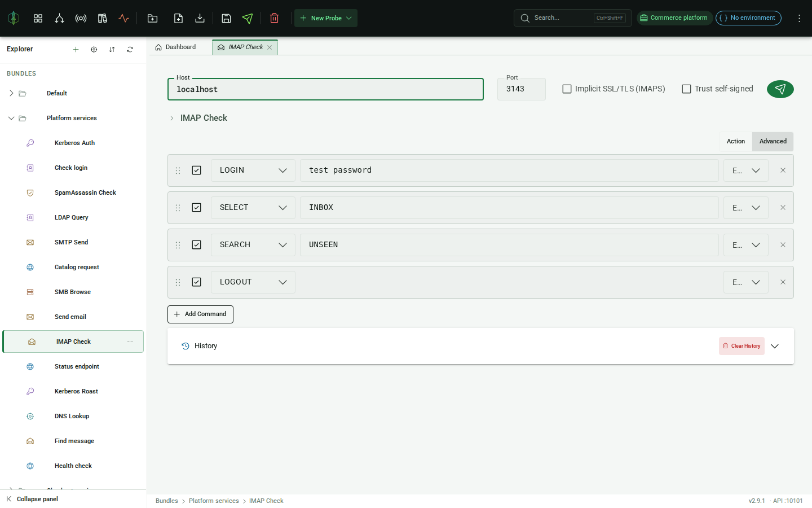Click the broadcast signal icon in toolbar
Viewport: 812px width, 508px height.
click(x=81, y=18)
